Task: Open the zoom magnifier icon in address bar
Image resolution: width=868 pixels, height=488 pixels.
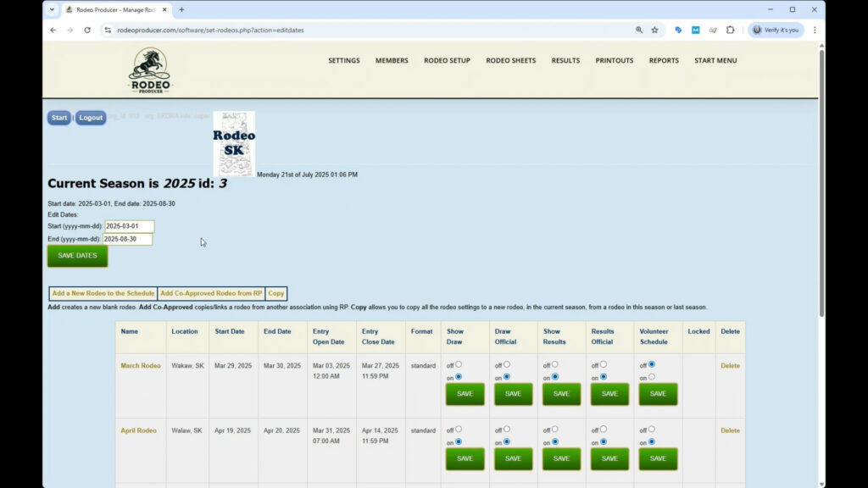Action: 639,30
